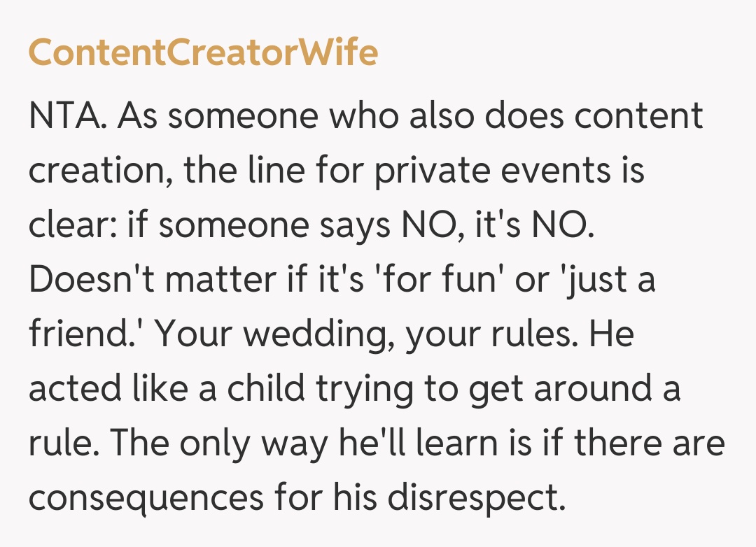The image size is (756, 547).
Task: Open the ContentCreatorWife user profile
Action: [203, 54]
